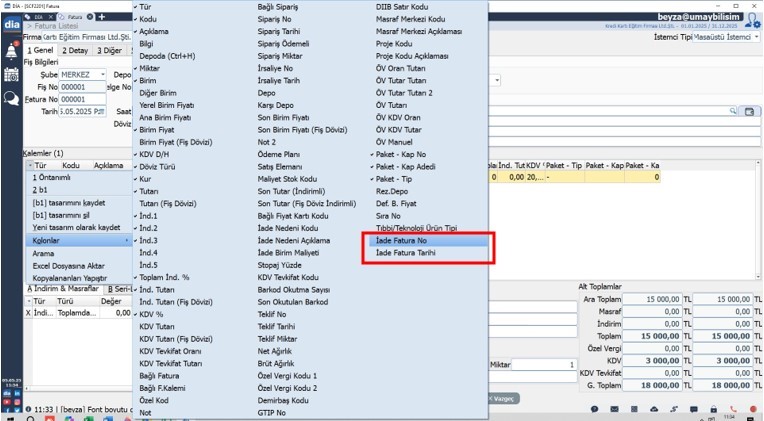Open new tab with plus icon
764x421 pixels.
coord(101,18)
